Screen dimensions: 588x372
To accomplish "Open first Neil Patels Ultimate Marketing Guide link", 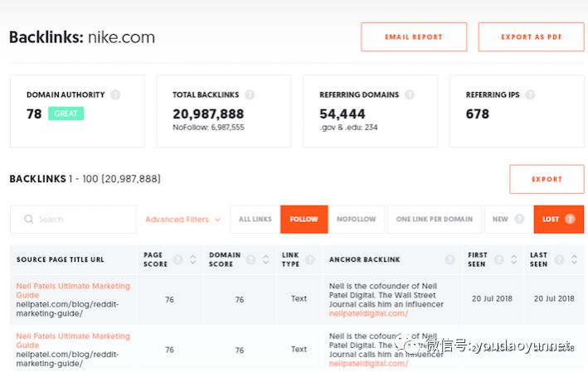I will 73,290.
